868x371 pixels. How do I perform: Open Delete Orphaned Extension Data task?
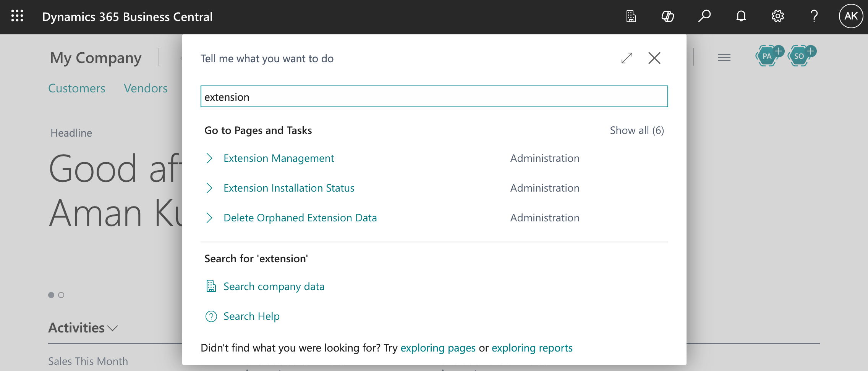[300, 218]
